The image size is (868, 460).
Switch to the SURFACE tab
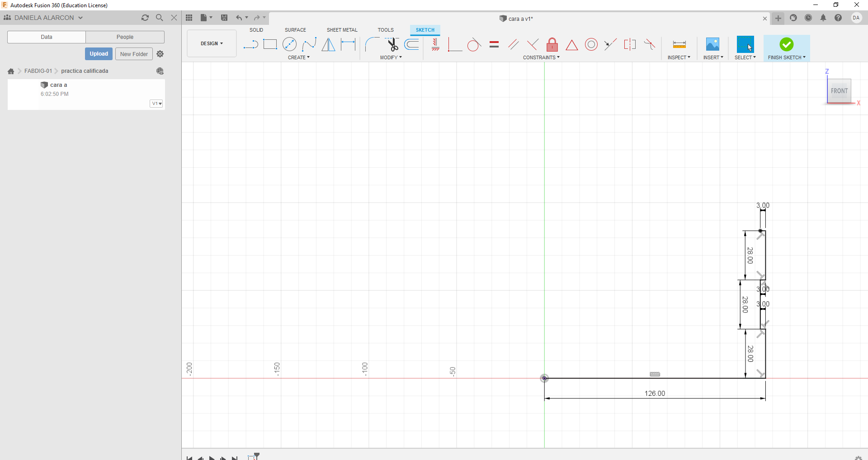click(295, 30)
